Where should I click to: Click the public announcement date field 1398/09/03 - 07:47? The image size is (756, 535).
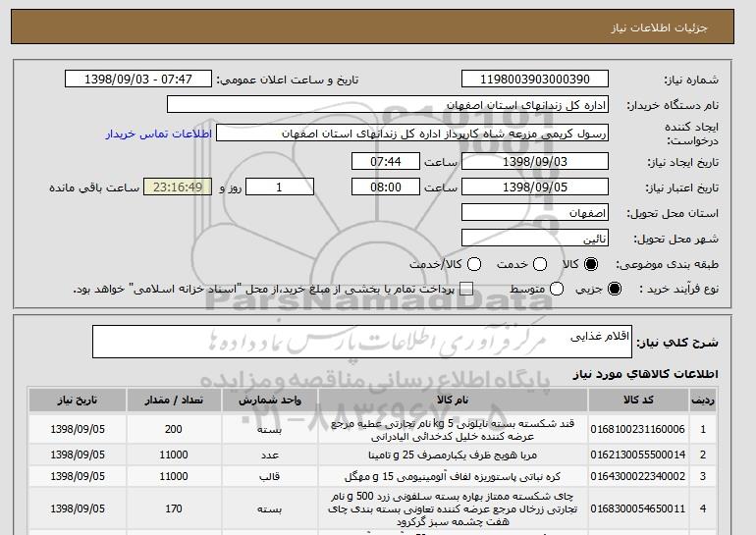tap(138, 80)
